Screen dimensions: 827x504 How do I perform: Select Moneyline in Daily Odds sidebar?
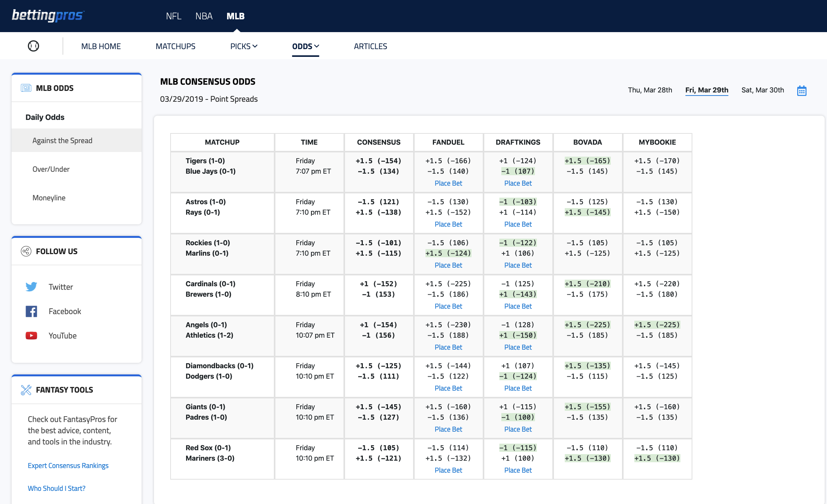pyautogui.click(x=49, y=198)
